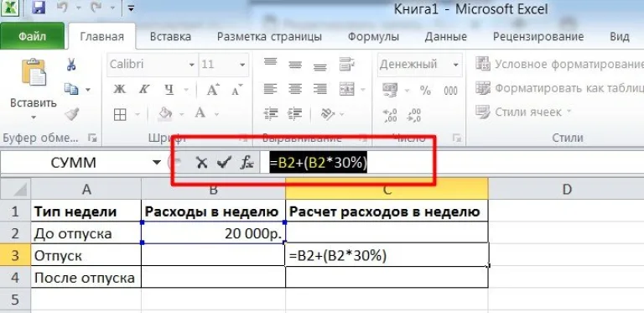Click the Decrease Font Size icon
This screenshot has height=313, width=644.
click(237, 90)
